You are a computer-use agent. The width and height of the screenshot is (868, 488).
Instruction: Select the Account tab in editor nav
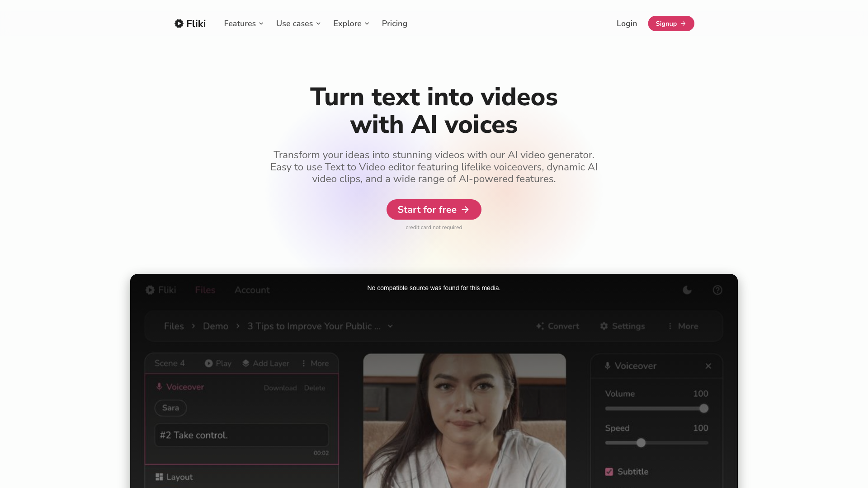pos(251,290)
